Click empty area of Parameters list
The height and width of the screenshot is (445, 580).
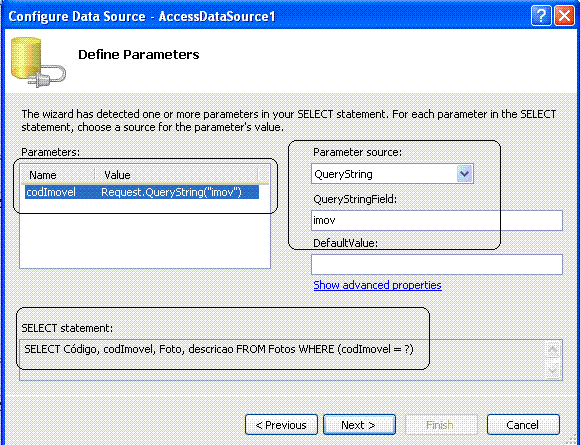[145, 237]
